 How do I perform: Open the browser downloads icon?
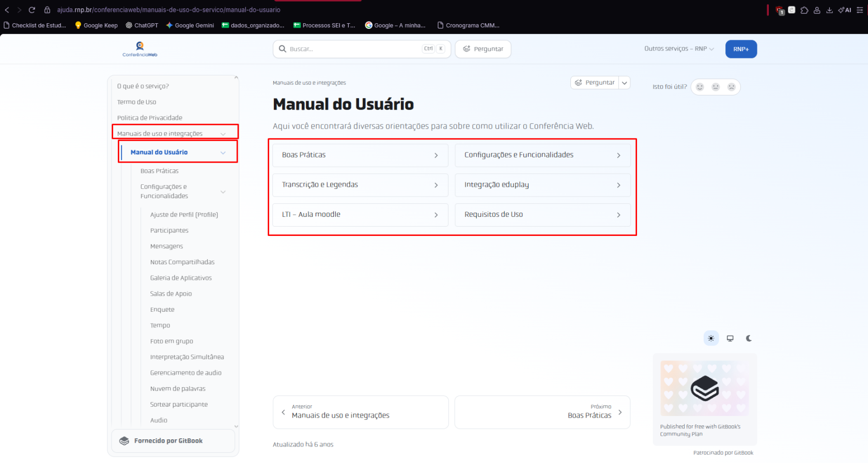tap(829, 10)
